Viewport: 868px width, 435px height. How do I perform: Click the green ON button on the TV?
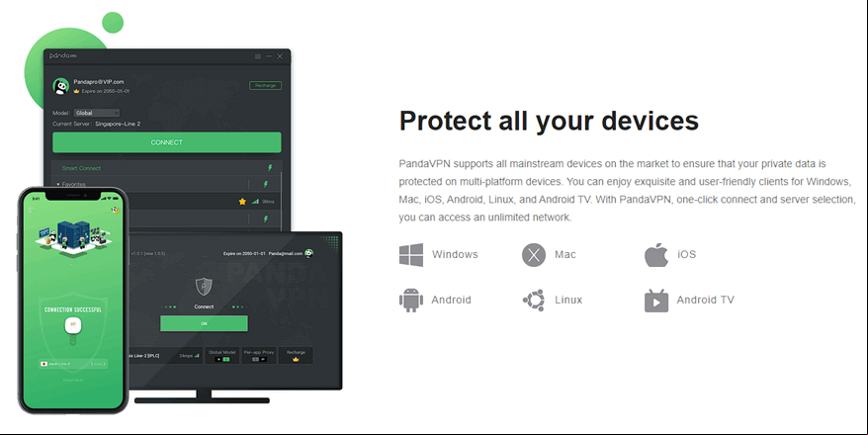click(204, 323)
